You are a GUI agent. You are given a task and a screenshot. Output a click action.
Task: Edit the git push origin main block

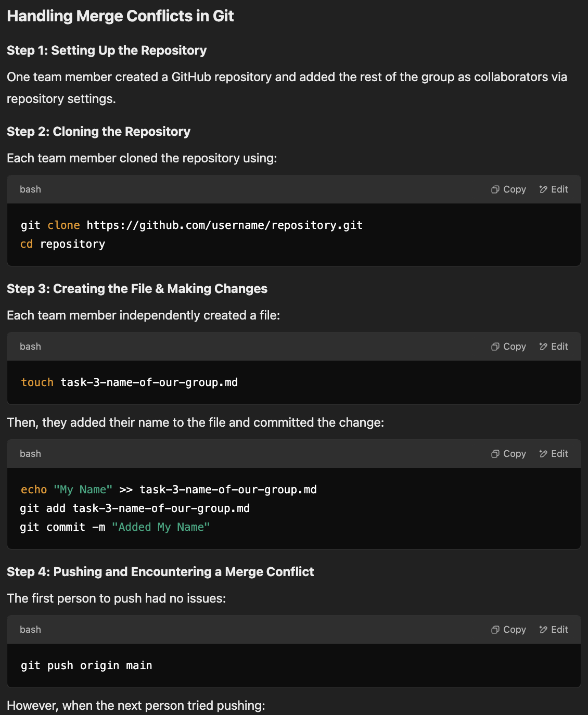coord(554,630)
